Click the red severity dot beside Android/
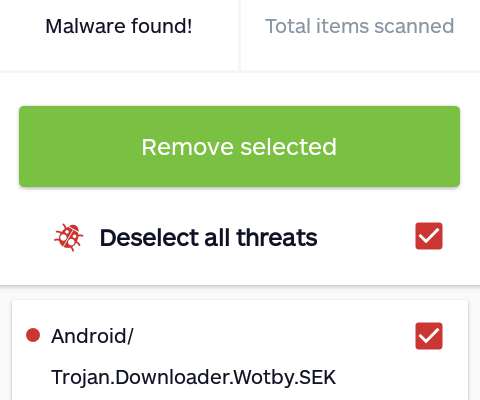The image size is (480, 400). click(x=33, y=335)
